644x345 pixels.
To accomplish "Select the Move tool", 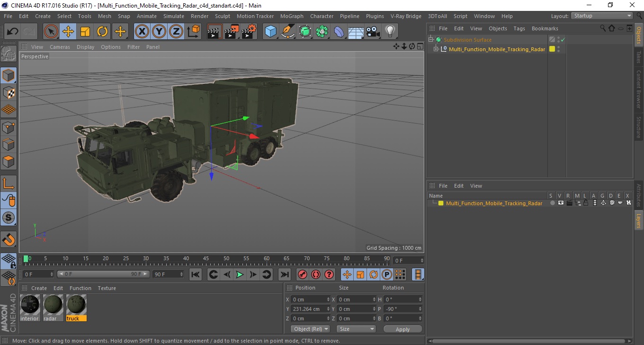I will (68, 32).
